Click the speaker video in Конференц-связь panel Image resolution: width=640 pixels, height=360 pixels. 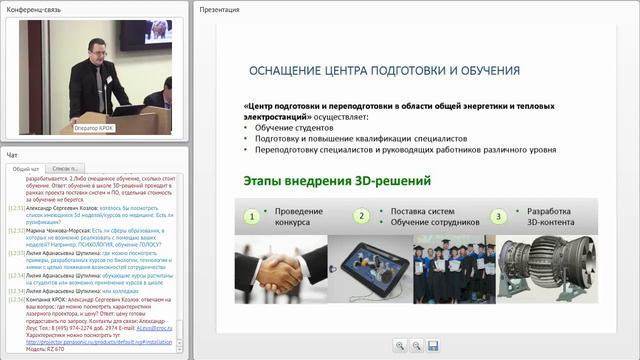(x=96, y=77)
